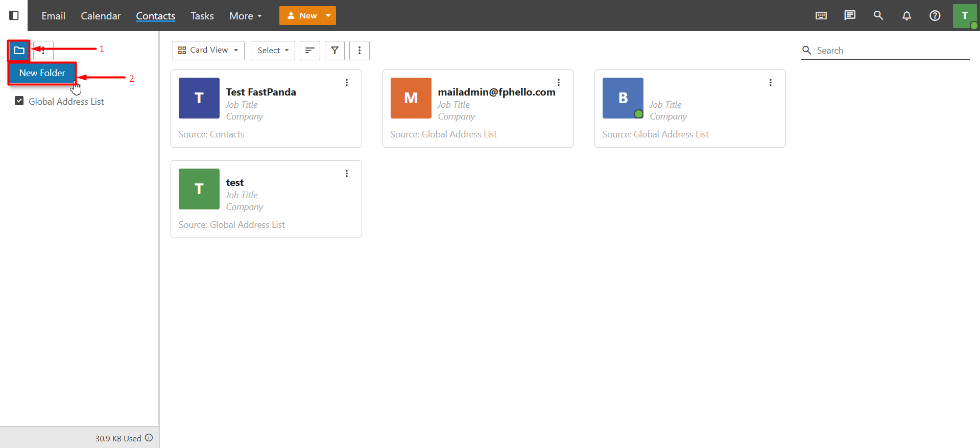Open mailadmin@fphello.com card options menu

559,83
